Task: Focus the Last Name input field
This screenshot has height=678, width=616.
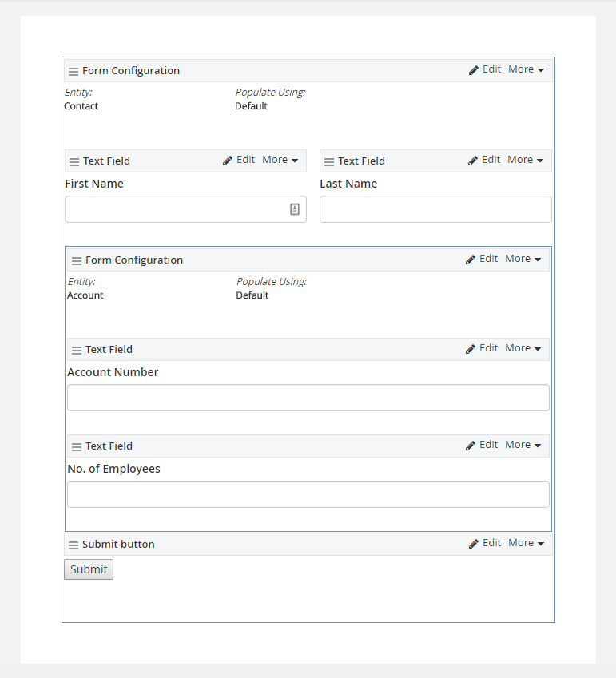Action: [x=435, y=209]
